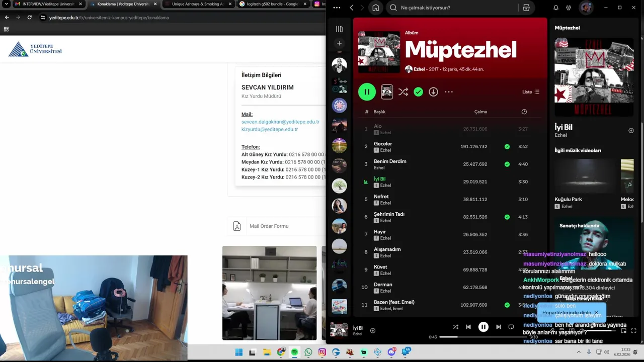
Task: Pause playback in the bottom player bar
Action: pos(483,327)
